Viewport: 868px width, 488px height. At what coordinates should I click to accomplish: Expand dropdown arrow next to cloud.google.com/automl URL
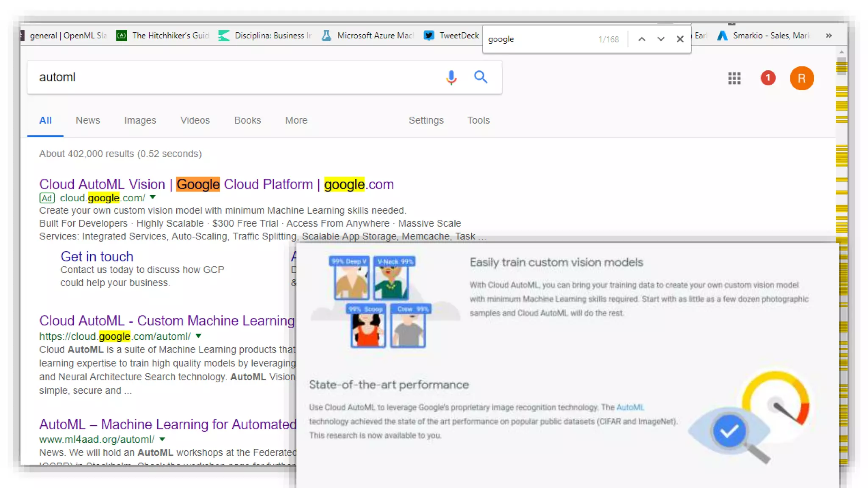click(x=198, y=336)
